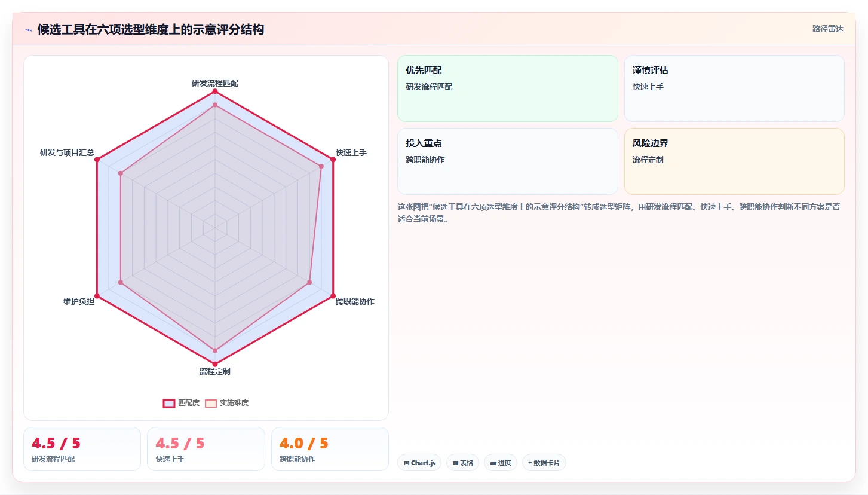Screen dimensions: 868x495
Task: Click the 流程定制 radar axis label
Action: [x=215, y=371]
